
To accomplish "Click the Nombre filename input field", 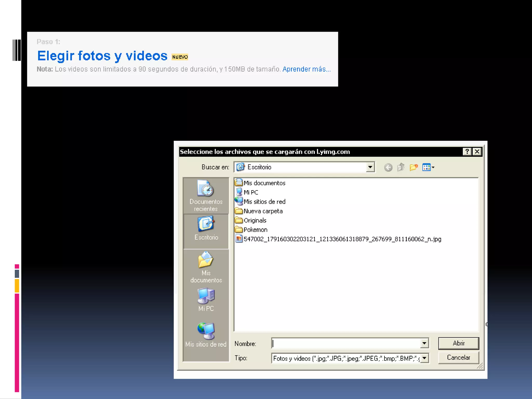I will [345, 343].
